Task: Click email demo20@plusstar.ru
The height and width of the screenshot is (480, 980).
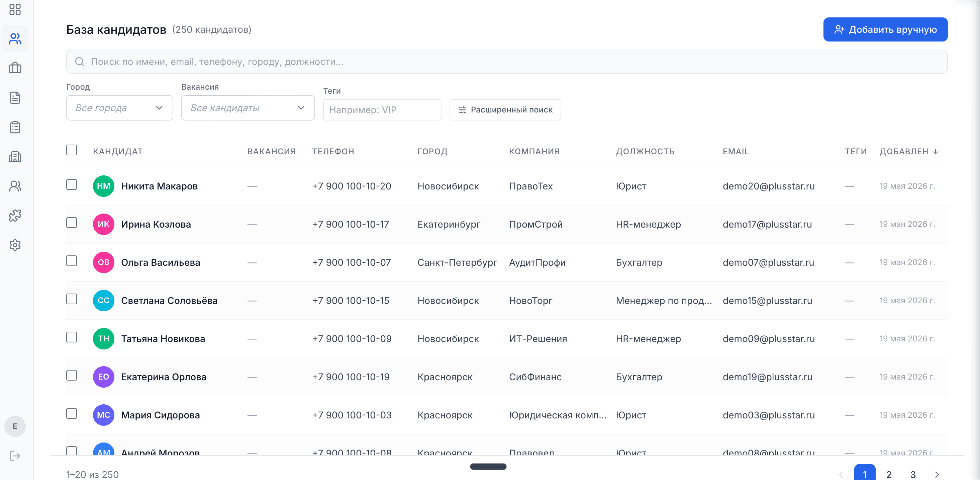Action: click(769, 186)
